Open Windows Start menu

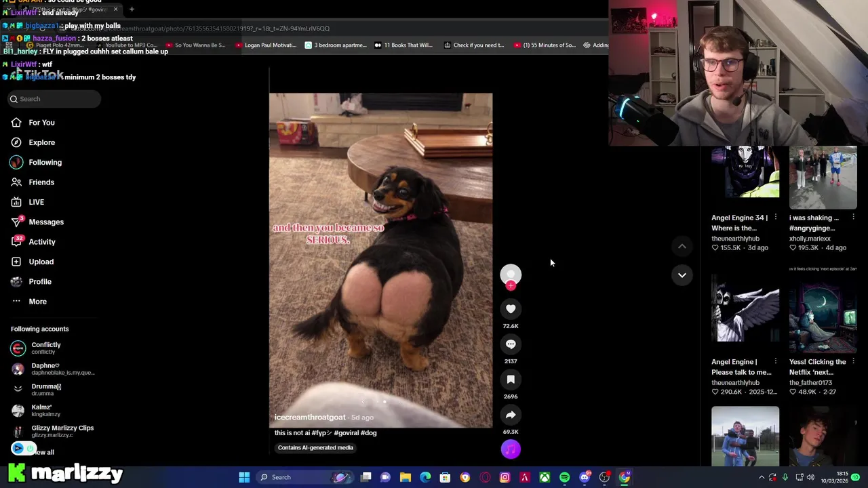click(x=244, y=477)
